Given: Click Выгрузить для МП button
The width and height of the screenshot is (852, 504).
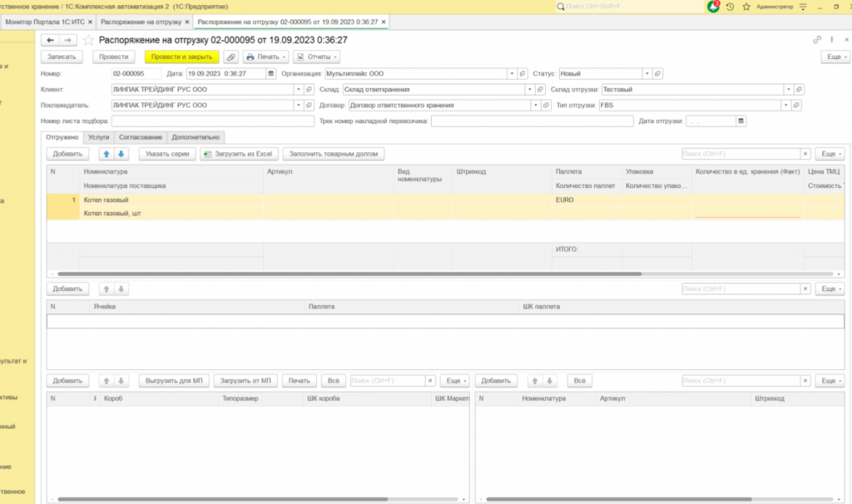Looking at the screenshot, I should pyautogui.click(x=174, y=381).
